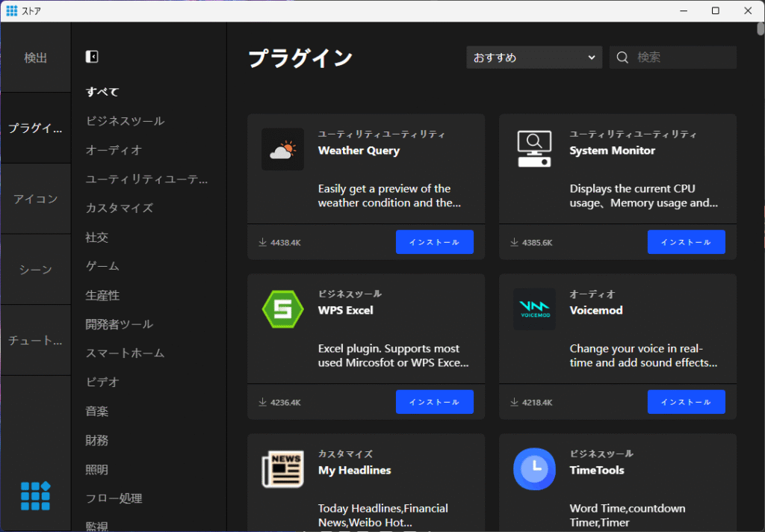
Task: Install the Voicemod plugin
Action: [x=686, y=402]
